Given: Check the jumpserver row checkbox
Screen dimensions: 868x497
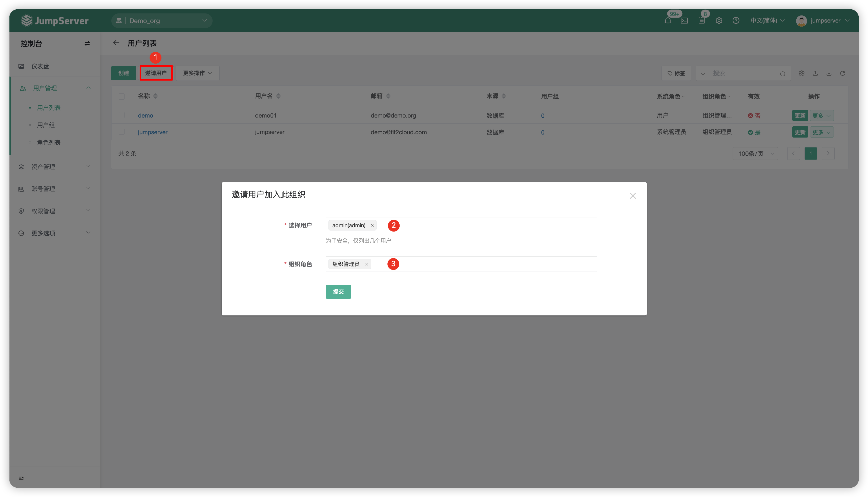Looking at the screenshot, I should (x=121, y=132).
